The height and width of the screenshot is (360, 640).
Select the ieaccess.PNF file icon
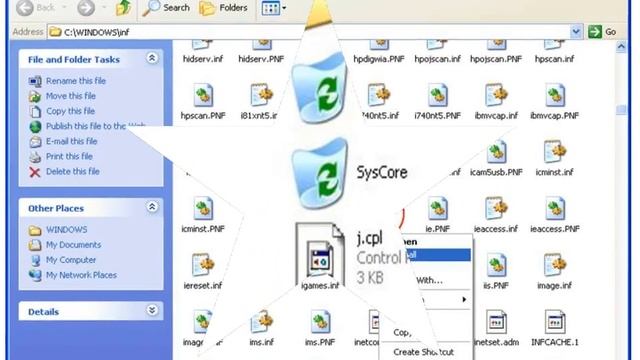point(555,209)
